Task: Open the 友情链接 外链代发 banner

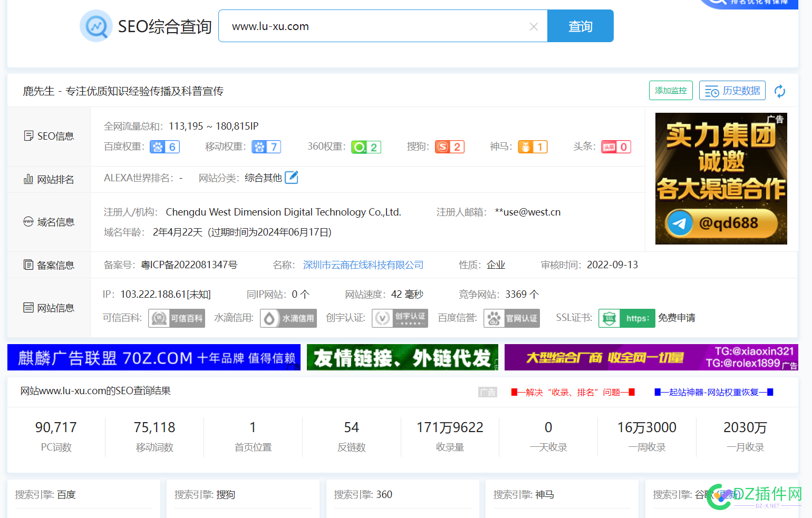Action: tap(402, 357)
